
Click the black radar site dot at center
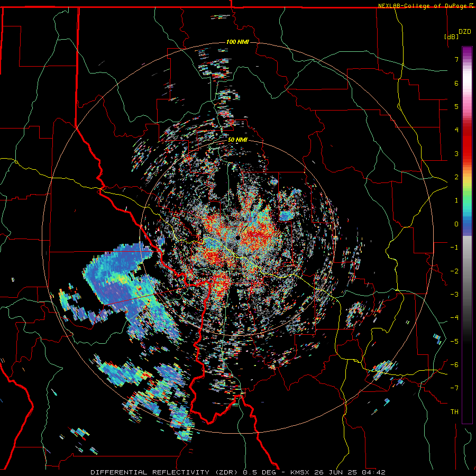point(237,237)
